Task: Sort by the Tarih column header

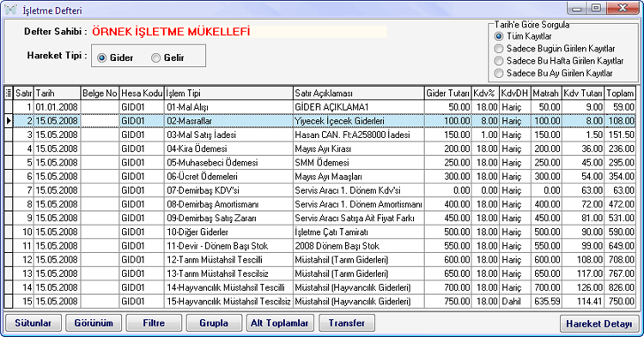Action: 57,93
